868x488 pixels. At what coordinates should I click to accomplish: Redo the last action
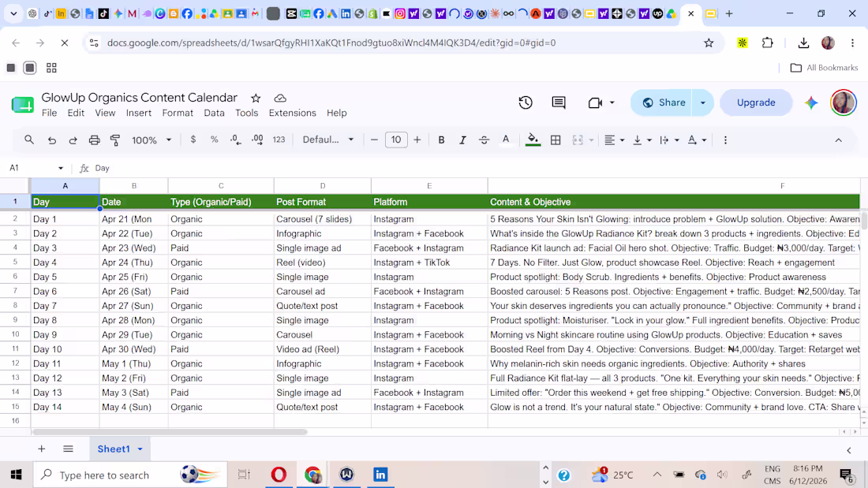click(x=73, y=140)
